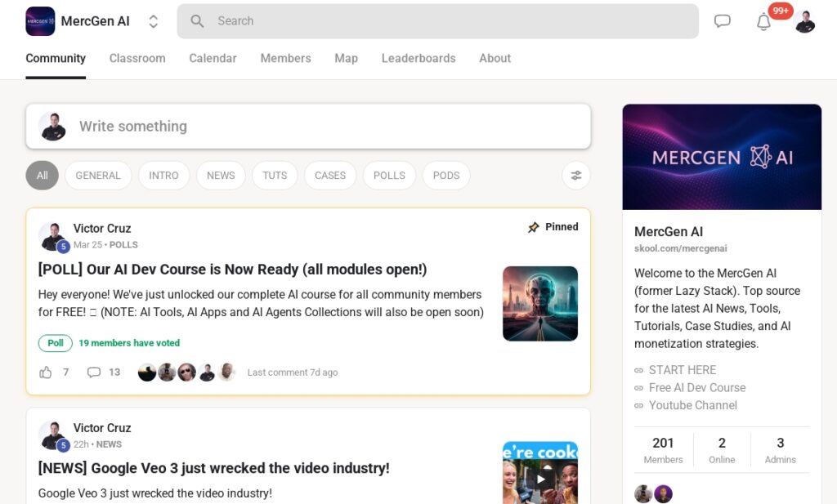Open the Free AI Dev Course link
This screenshot has width=837, height=504.
tap(697, 388)
